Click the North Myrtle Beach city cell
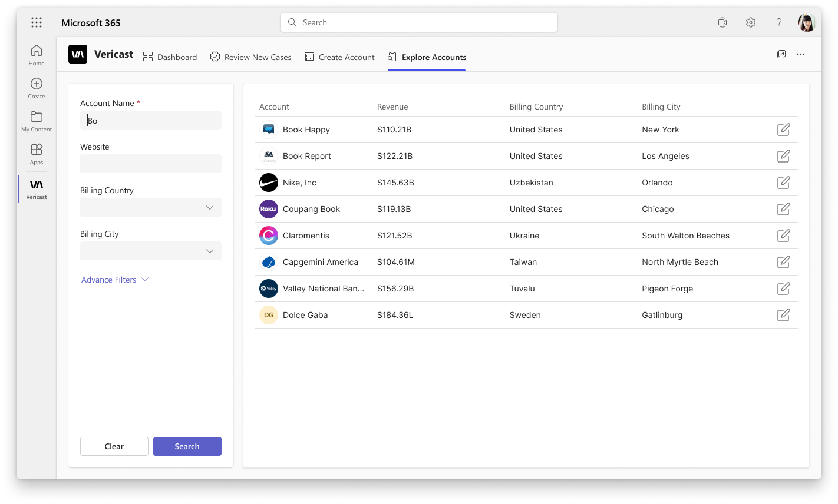Screen dimensions: 838x504 (x=680, y=262)
